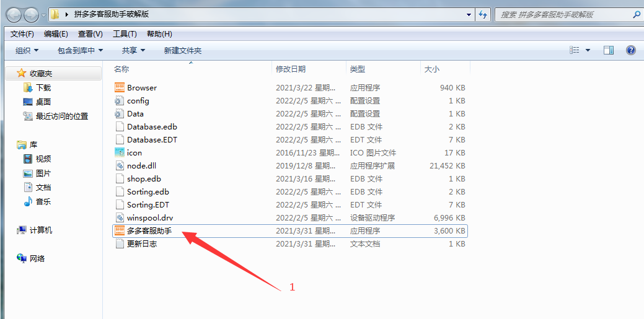
Task: Click the refresh button beside address bar
Action: pyautogui.click(x=483, y=15)
